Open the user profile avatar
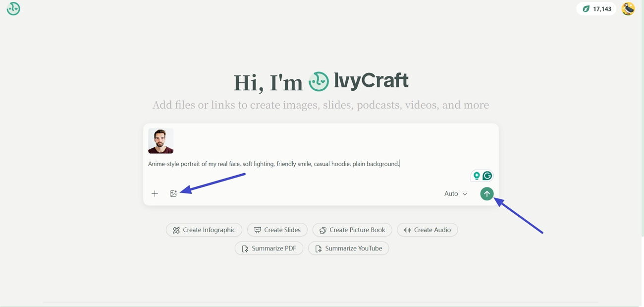The height and width of the screenshot is (307, 644). pyautogui.click(x=628, y=9)
